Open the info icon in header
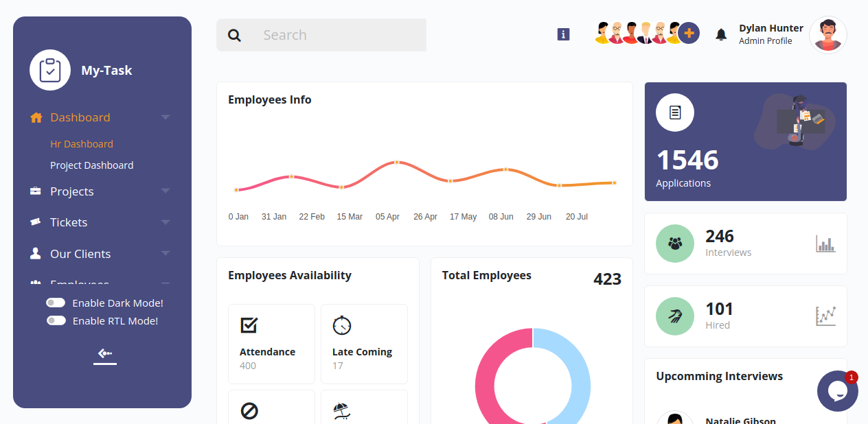Screen dimensions: 868x424 coord(563,34)
